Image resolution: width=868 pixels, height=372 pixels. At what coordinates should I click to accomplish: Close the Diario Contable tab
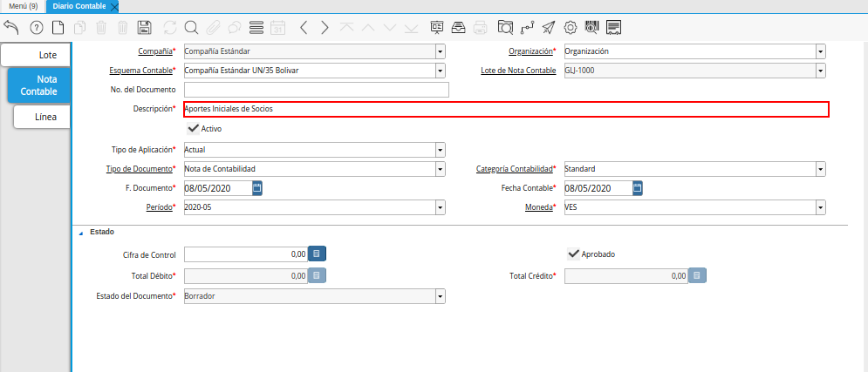tap(114, 7)
